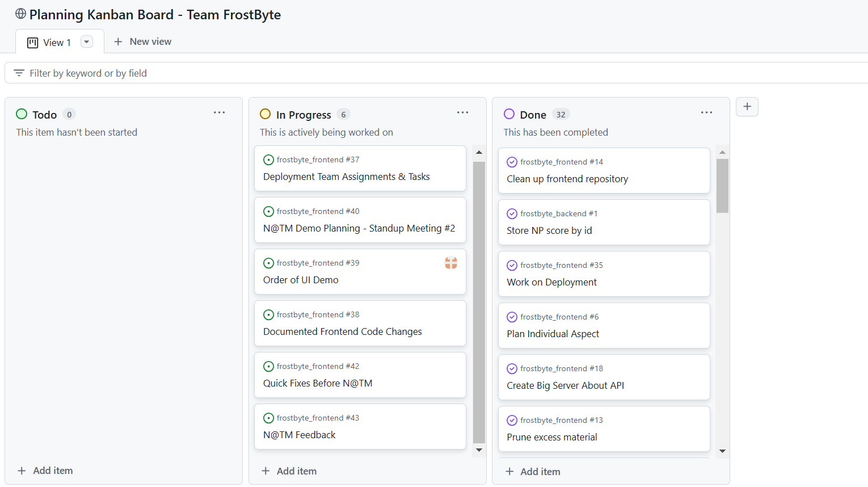Image resolution: width=868 pixels, height=487 pixels.
Task: Click Add item in the Todo column
Action: [x=45, y=471]
